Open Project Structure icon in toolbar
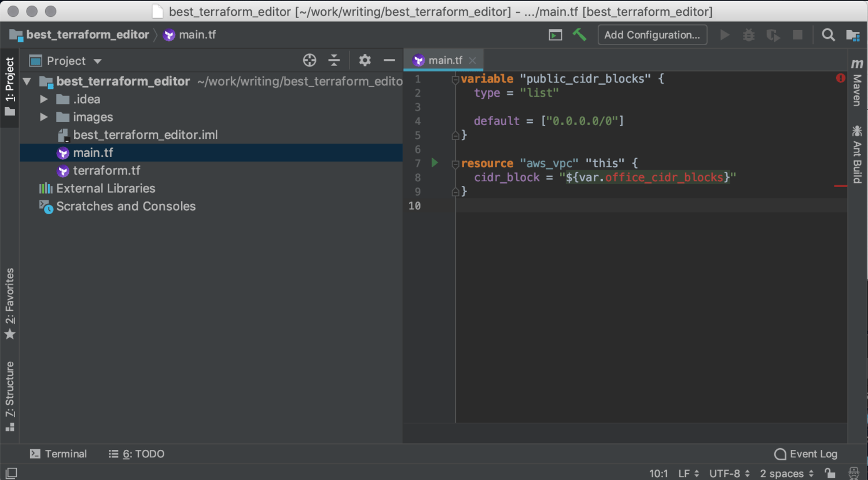 pyautogui.click(x=853, y=35)
